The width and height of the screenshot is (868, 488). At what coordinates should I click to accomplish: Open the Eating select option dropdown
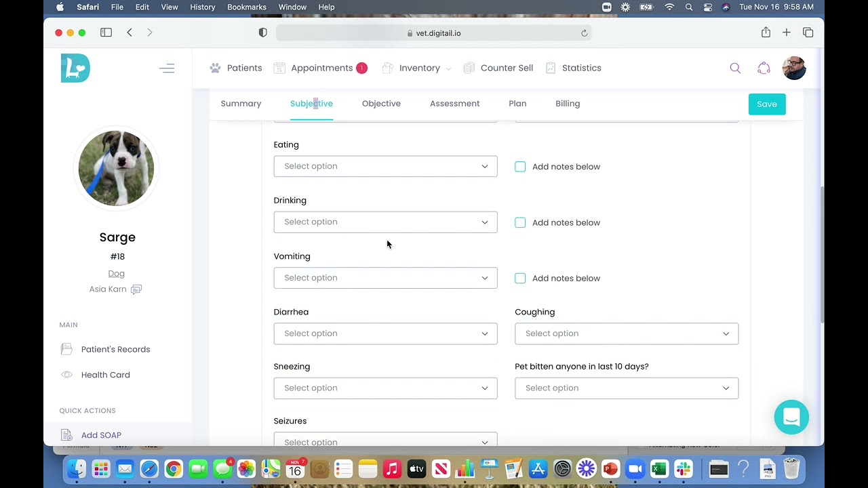(385, 166)
